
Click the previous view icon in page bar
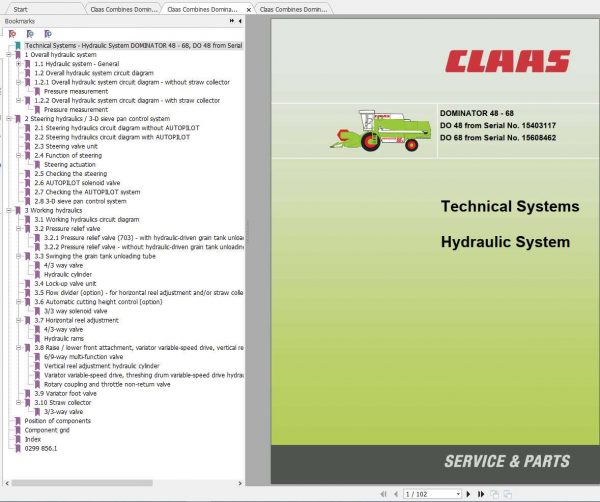point(494,494)
